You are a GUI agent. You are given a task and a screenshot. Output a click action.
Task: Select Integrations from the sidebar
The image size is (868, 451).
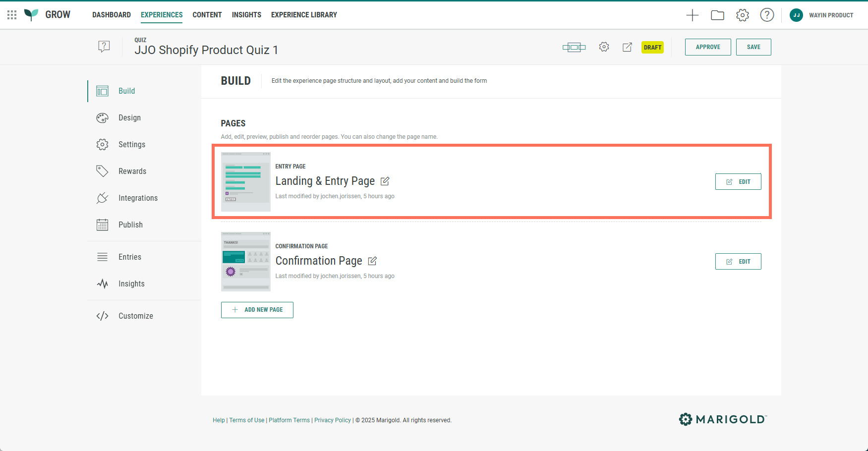138,198
